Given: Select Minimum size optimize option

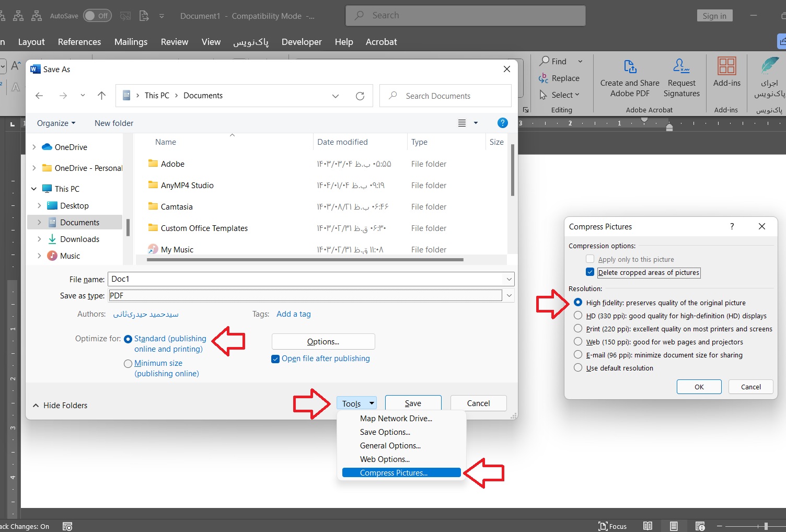Looking at the screenshot, I should 128,364.
